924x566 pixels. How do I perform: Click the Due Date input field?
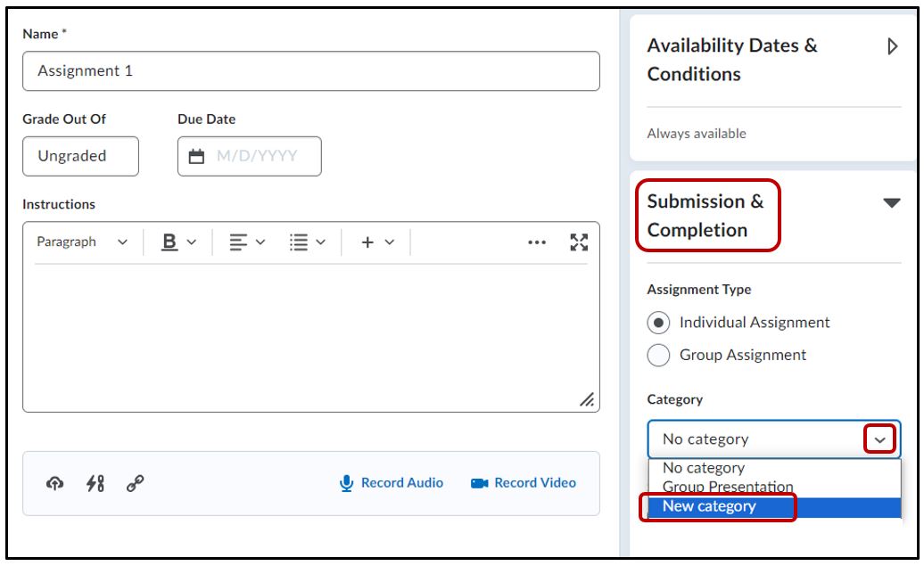click(250, 156)
